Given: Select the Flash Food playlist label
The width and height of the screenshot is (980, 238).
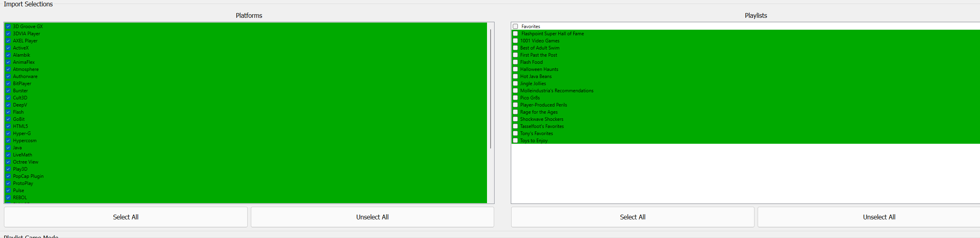Looking at the screenshot, I should pos(531,62).
